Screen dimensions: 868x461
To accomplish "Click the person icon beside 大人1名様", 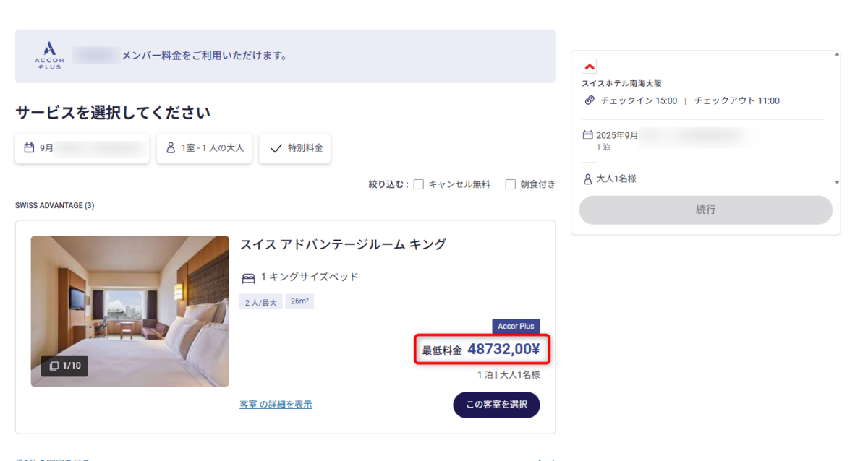I will [587, 178].
